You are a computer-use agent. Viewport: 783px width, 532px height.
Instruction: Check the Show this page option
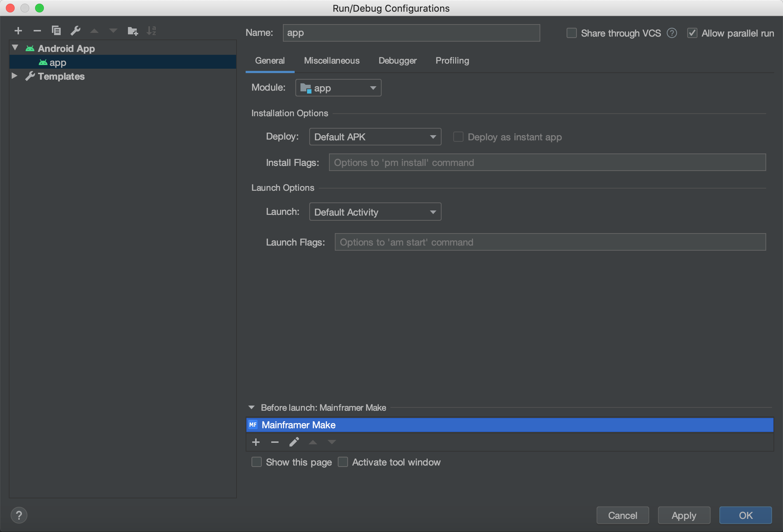(257, 462)
